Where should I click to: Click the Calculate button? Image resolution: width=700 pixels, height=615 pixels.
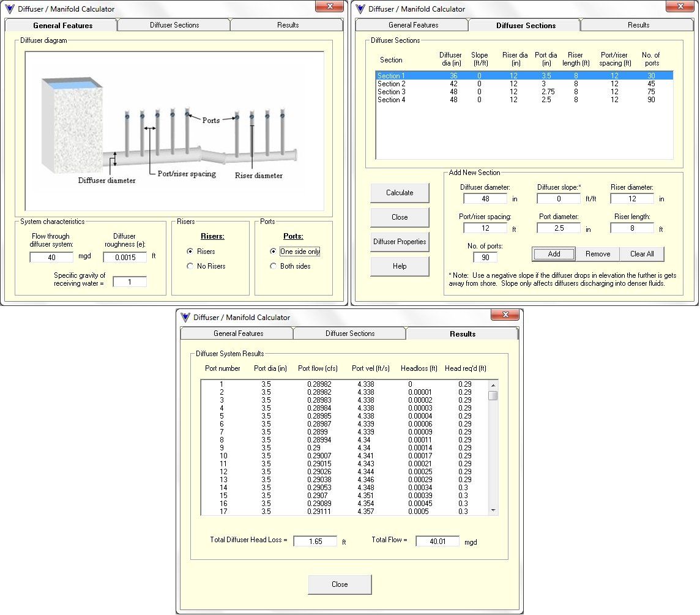tap(400, 193)
